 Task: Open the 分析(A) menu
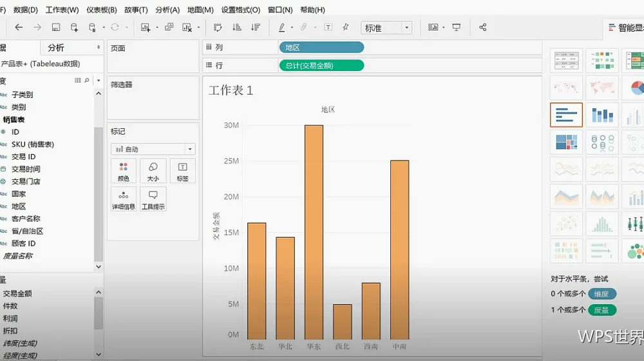tap(167, 10)
